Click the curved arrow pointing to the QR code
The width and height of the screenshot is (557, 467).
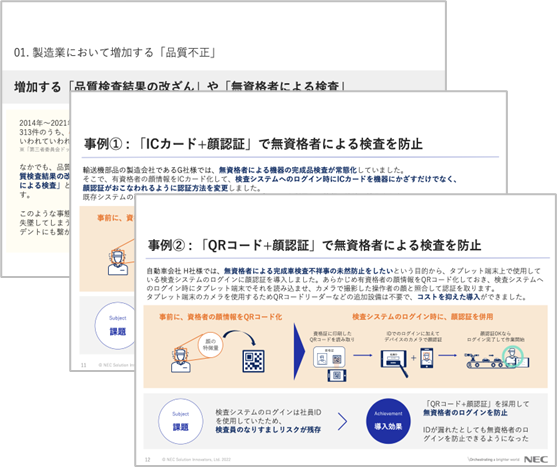click(x=239, y=337)
